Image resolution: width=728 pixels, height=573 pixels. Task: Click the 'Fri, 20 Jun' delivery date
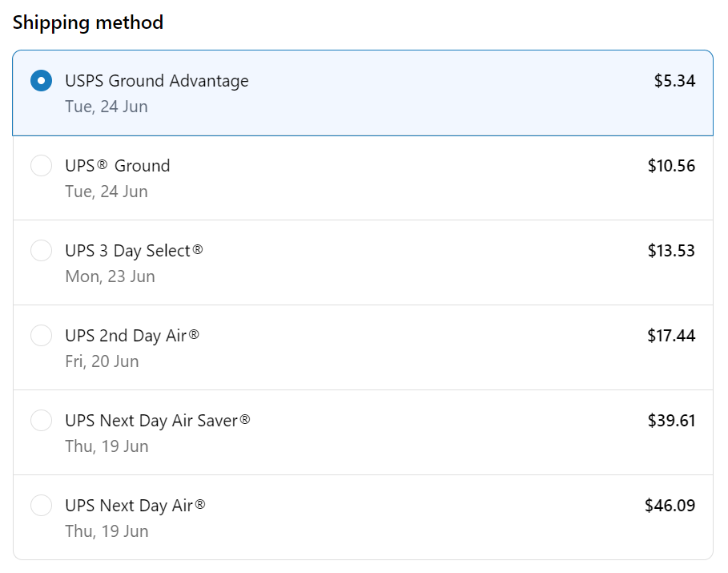point(102,361)
